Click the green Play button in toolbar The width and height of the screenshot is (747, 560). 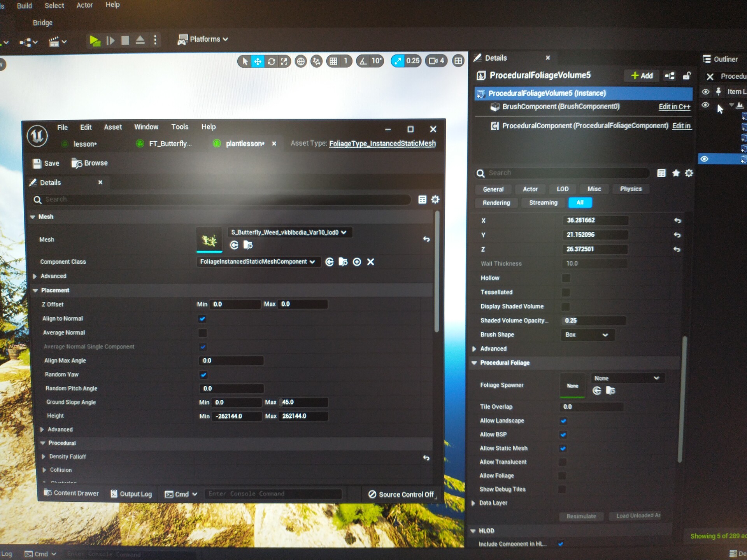click(x=95, y=40)
